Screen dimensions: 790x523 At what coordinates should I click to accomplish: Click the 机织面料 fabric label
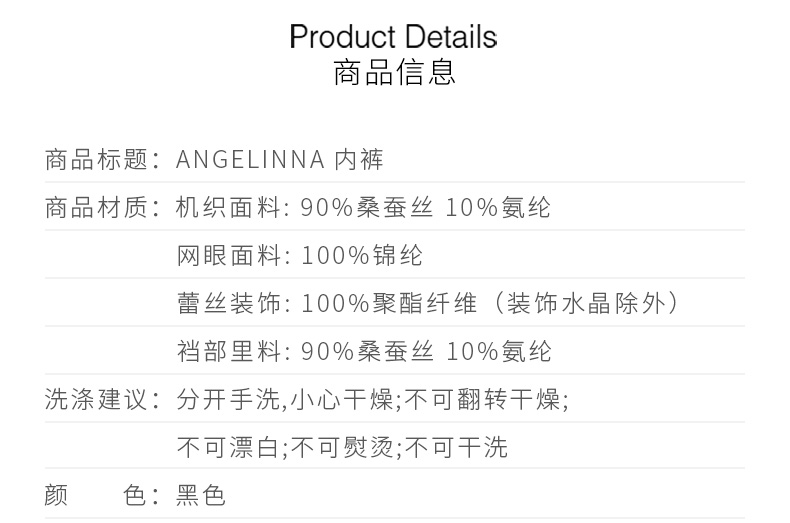[x=227, y=207]
